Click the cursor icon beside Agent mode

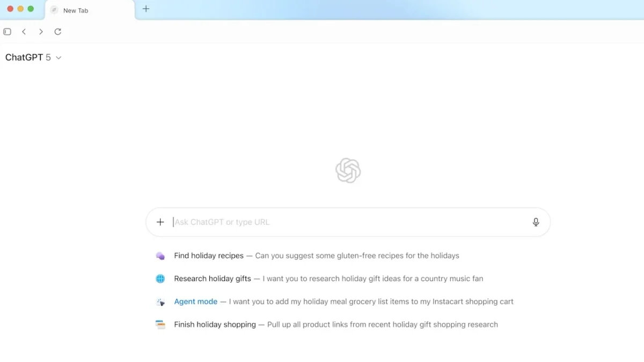(x=160, y=302)
